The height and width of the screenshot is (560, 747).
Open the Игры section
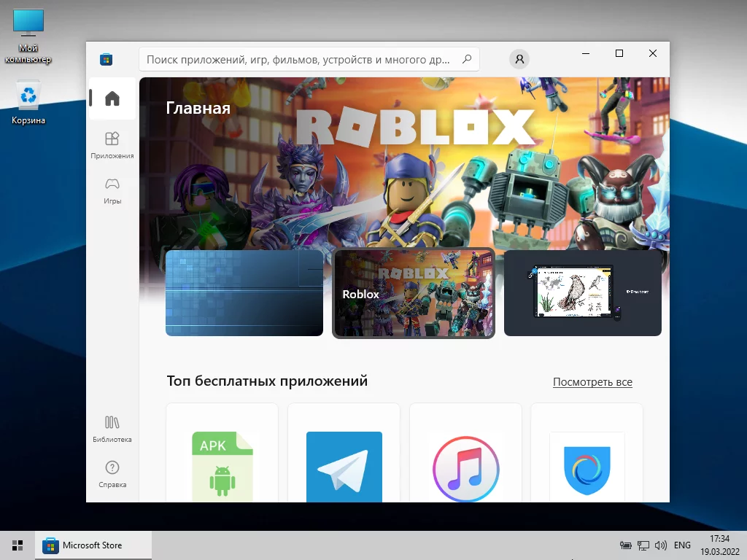pos(112,190)
